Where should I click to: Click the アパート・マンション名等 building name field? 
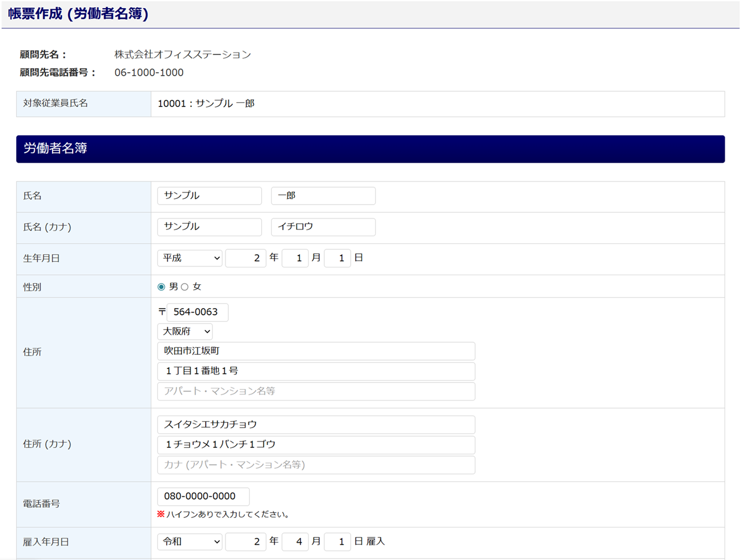pyautogui.click(x=316, y=391)
